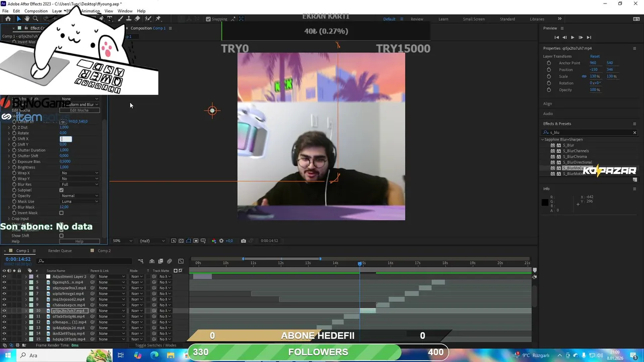This screenshot has height=362, width=644.
Task: Select the Home tool in toolbar
Action: 8,19
